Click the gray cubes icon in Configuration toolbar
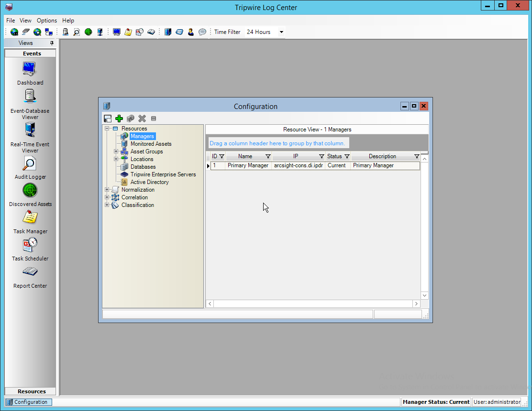Screen dimensions: 532x411 pos(131,118)
